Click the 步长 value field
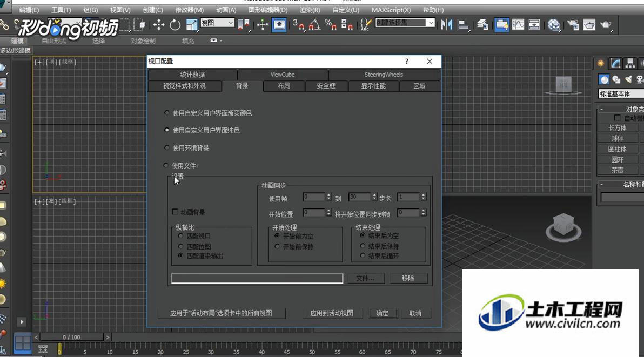Screen dimensions: 644x357 (x=408, y=197)
